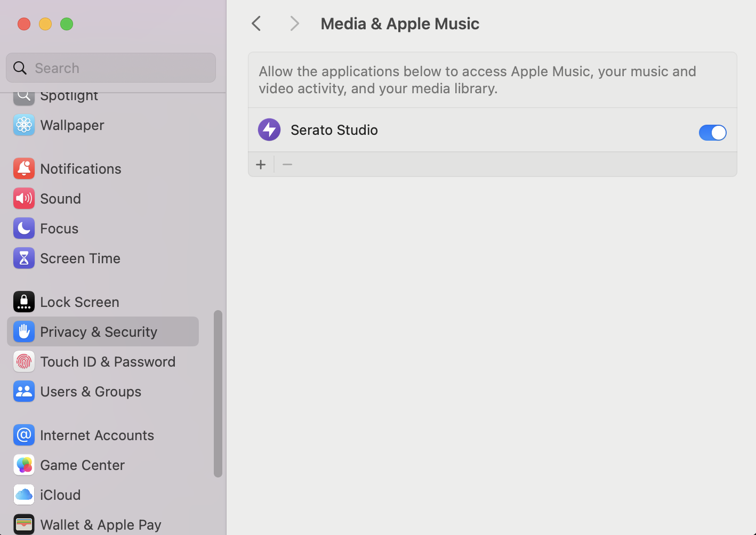This screenshot has width=756, height=535.
Task: Select Privacy & Security sidebar item
Action: (x=103, y=331)
